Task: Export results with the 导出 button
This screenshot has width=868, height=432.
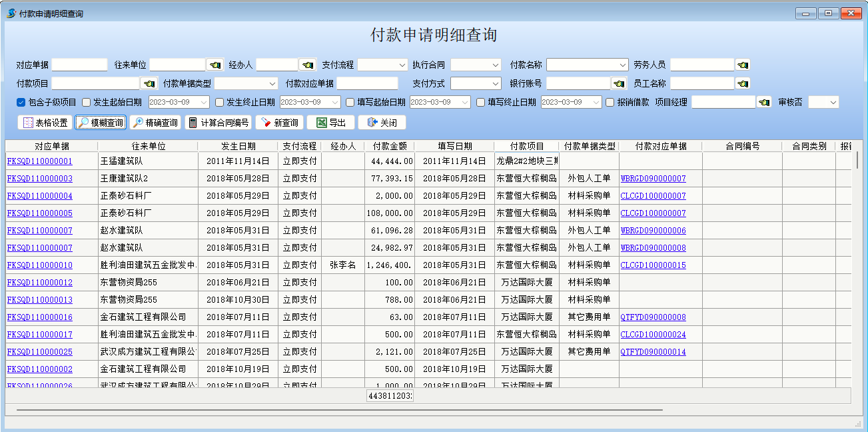Action: [x=330, y=123]
